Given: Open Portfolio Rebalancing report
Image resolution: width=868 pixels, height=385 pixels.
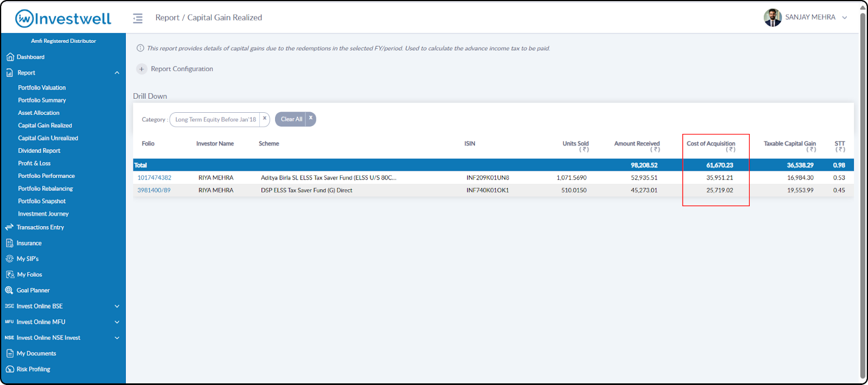Looking at the screenshot, I should click(x=45, y=189).
